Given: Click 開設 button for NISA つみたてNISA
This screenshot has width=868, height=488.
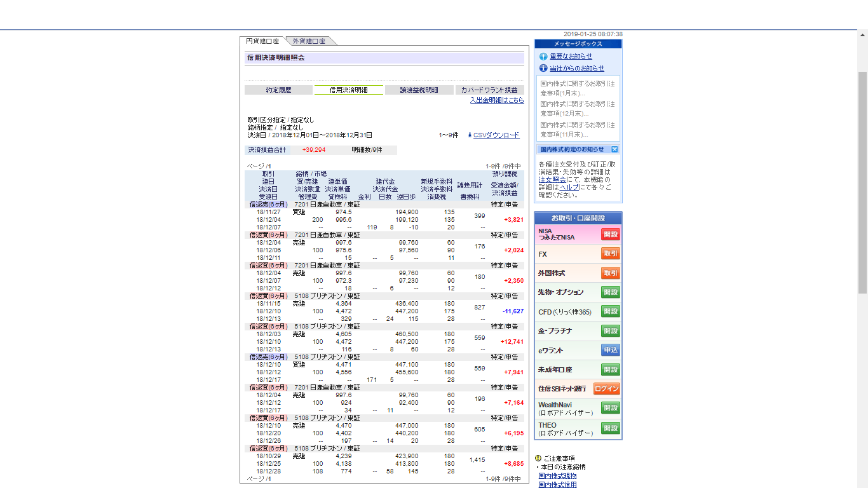Looking at the screenshot, I should pyautogui.click(x=611, y=234).
